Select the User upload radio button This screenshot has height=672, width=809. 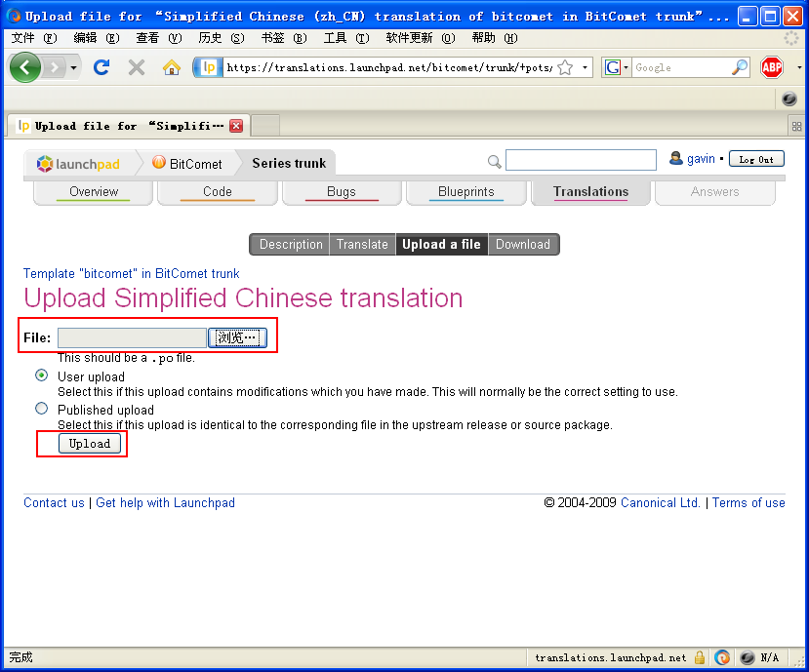[41, 375]
